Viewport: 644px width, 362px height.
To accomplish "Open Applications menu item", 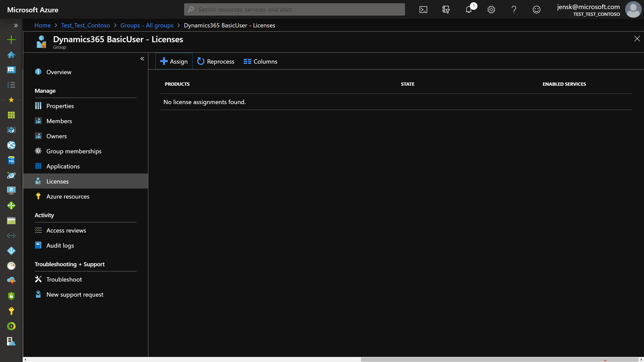I will 86,166.
